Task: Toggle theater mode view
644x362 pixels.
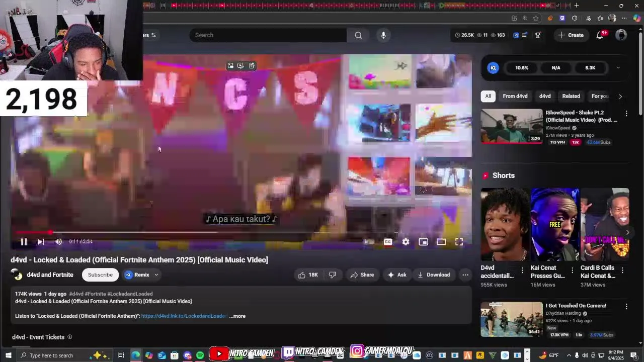Action: click(441, 242)
